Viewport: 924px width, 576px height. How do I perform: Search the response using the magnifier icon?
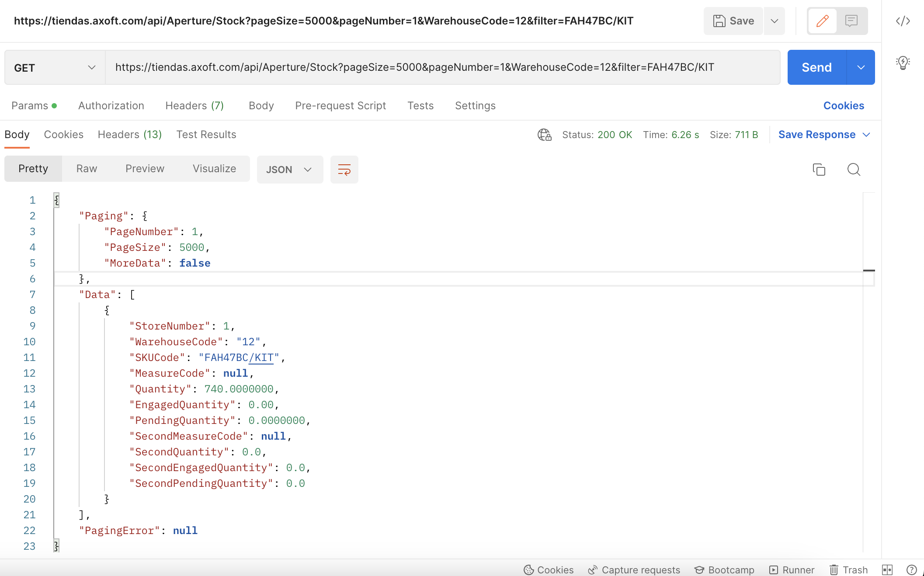pyautogui.click(x=853, y=170)
